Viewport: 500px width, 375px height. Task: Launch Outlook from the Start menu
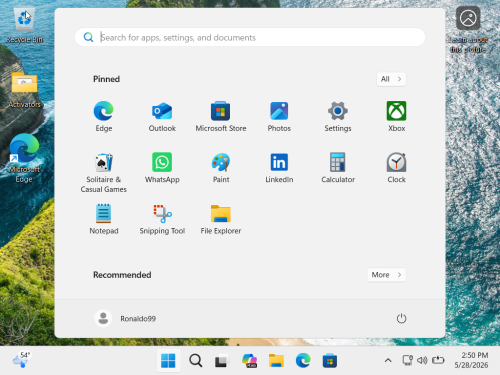pyautogui.click(x=162, y=116)
